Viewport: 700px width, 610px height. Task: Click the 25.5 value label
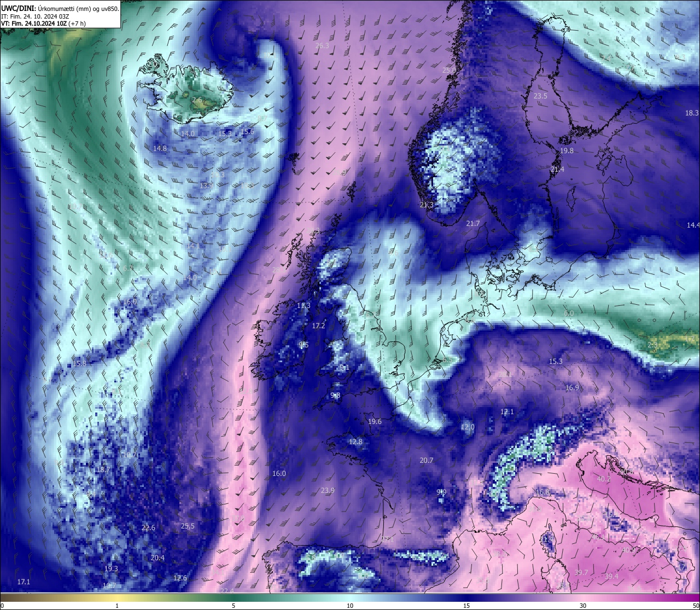(188, 526)
